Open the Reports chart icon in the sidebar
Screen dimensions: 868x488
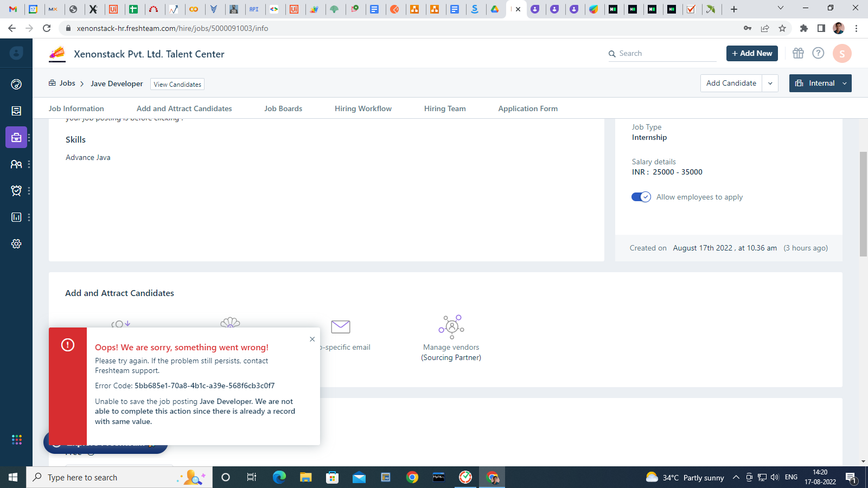tap(16, 217)
